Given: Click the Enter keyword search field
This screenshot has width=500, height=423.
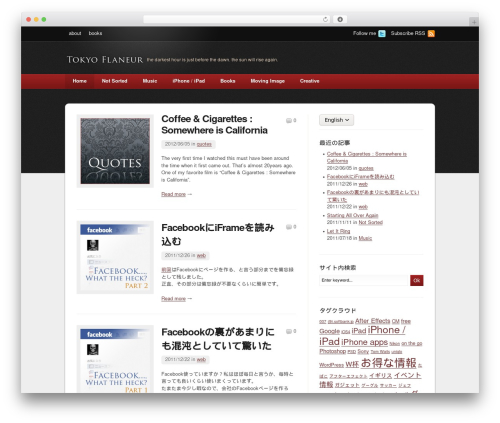Looking at the screenshot, I should click(x=364, y=280).
